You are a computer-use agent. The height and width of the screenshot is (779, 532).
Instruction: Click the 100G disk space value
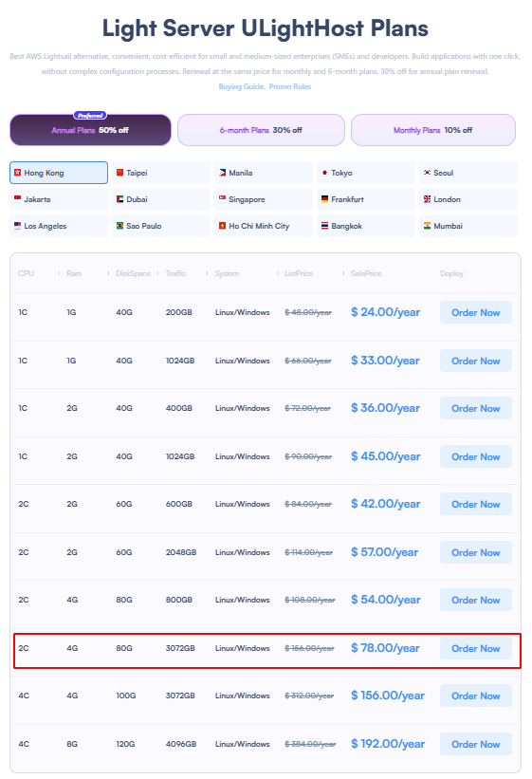[126, 696]
